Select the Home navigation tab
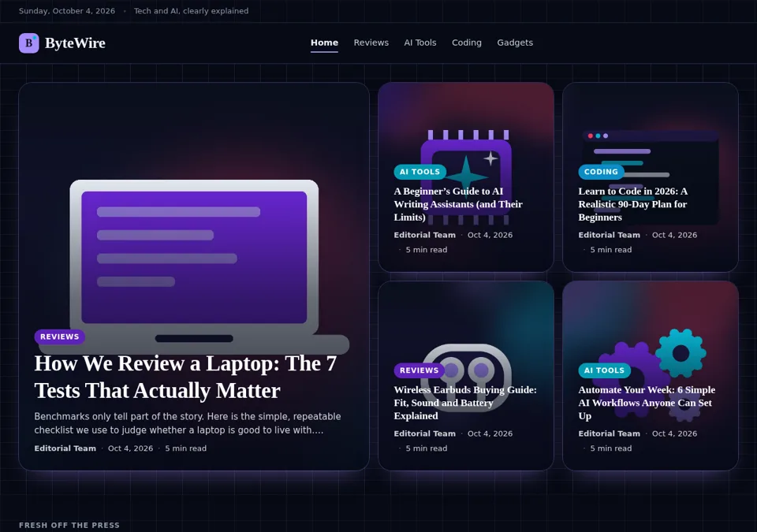The width and height of the screenshot is (757, 532). tap(324, 43)
